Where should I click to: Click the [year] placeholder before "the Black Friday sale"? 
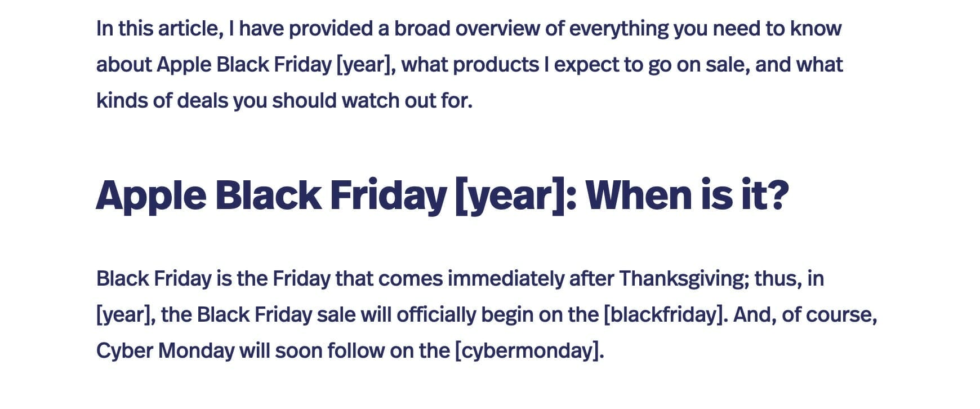[x=126, y=314]
